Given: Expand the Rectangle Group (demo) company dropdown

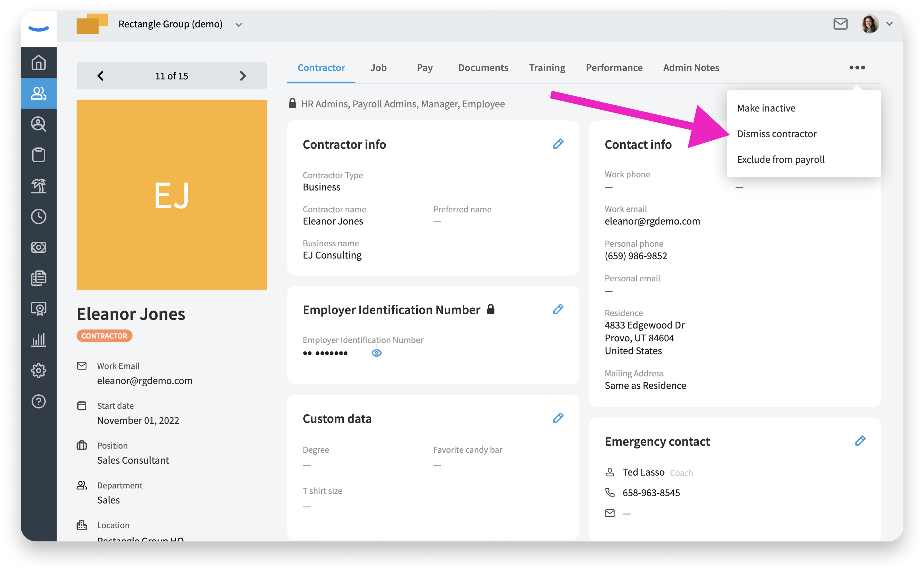Looking at the screenshot, I should [238, 25].
